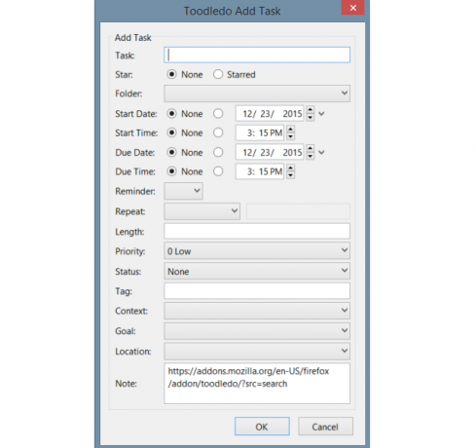
Task: Enable the Start Date custom date radio
Action: (x=218, y=113)
